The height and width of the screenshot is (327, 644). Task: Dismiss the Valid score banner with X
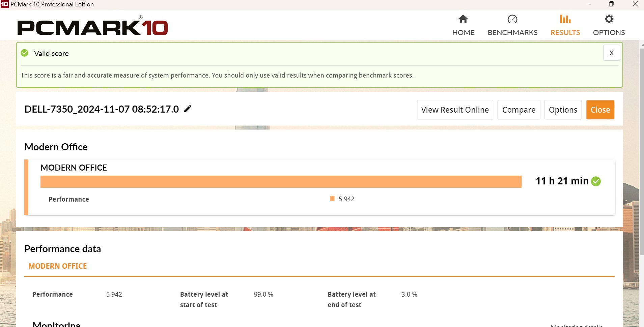(x=611, y=53)
